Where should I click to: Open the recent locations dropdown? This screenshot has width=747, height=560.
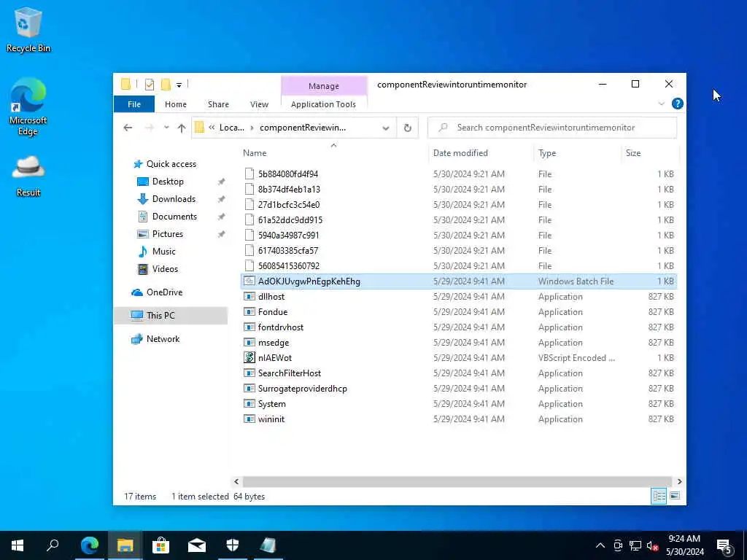[x=166, y=128]
